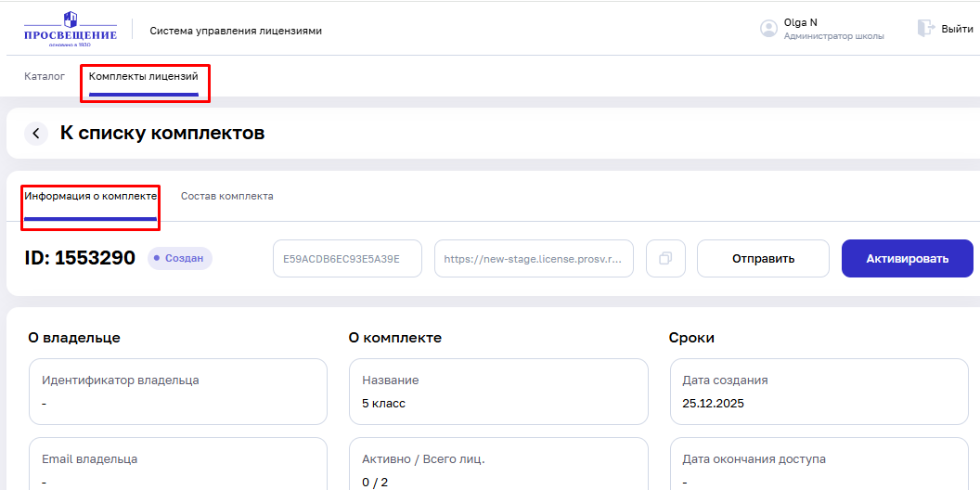Click the back arrow to the kit list
This screenshot has height=490, width=980.
pyautogui.click(x=36, y=134)
